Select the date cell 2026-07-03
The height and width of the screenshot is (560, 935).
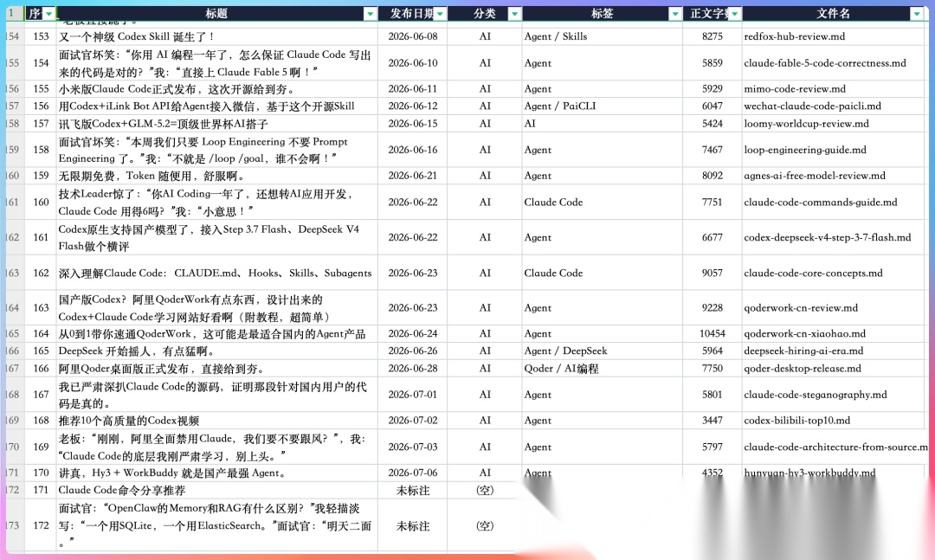[x=413, y=447]
